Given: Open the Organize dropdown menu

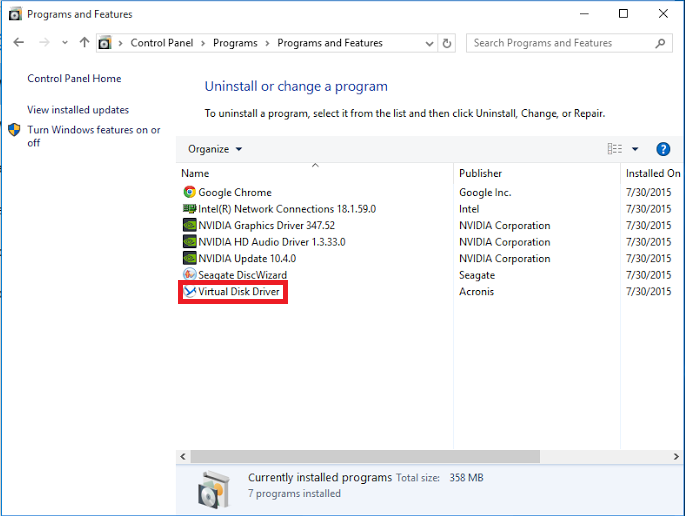Looking at the screenshot, I should coord(215,149).
